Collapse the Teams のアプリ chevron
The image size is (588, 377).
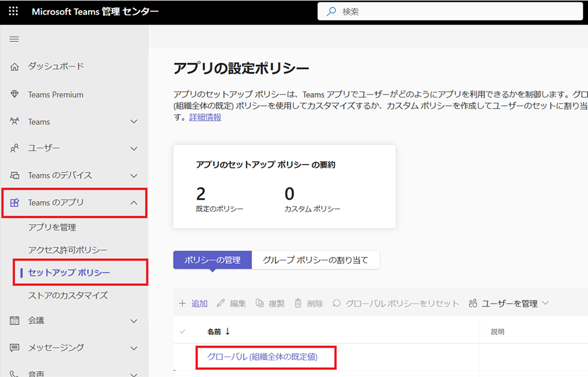[x=134, y=203]
